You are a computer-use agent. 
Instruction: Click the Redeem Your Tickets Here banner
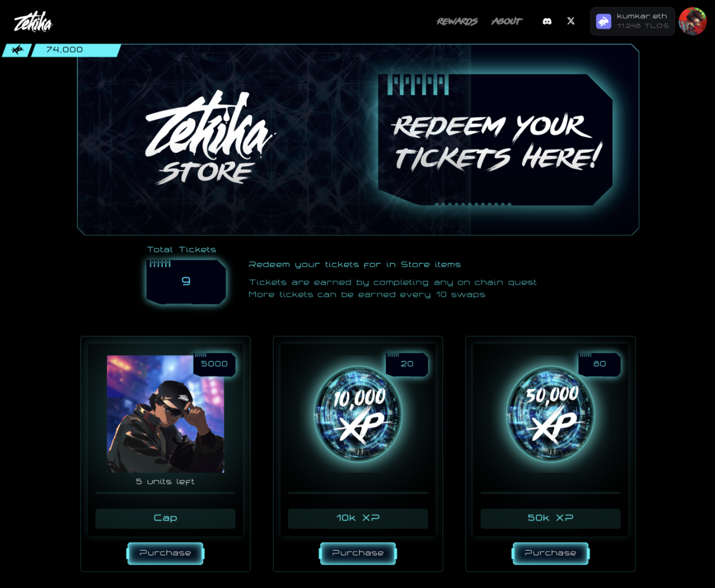click(495, 140)
